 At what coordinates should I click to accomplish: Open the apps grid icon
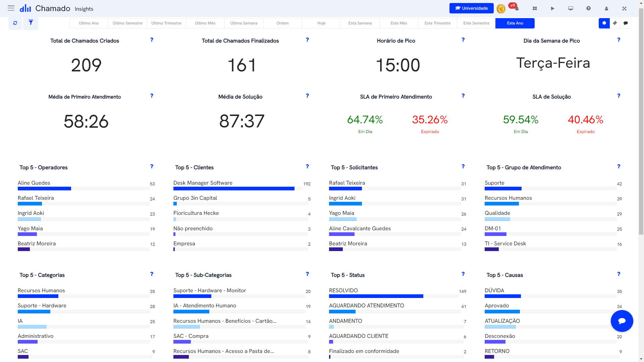pyautogui.click(x=535, y=8)
